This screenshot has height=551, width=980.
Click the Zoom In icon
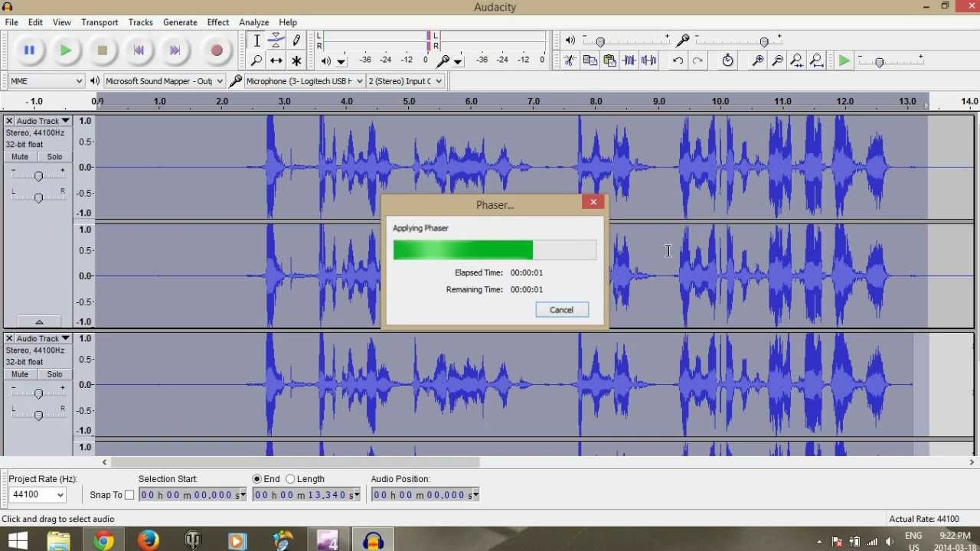[x=758, y=60]
